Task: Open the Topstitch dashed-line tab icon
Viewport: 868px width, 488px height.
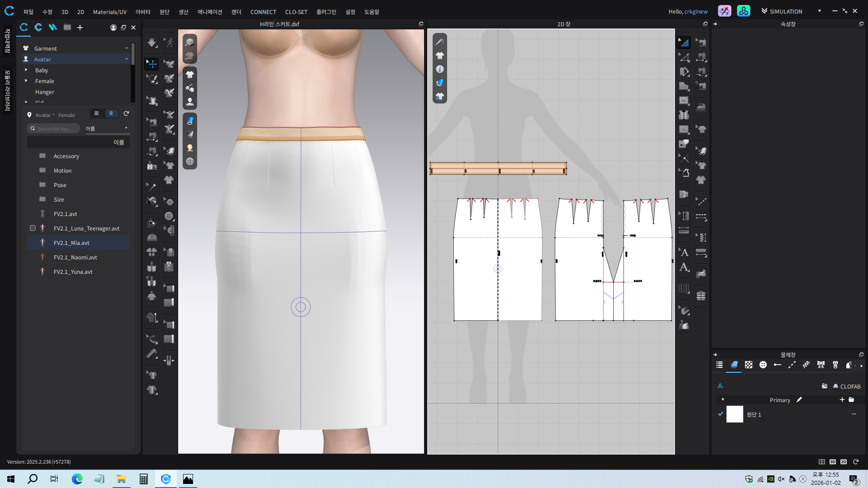Action: pyautogui.click(x=792, y=365)
